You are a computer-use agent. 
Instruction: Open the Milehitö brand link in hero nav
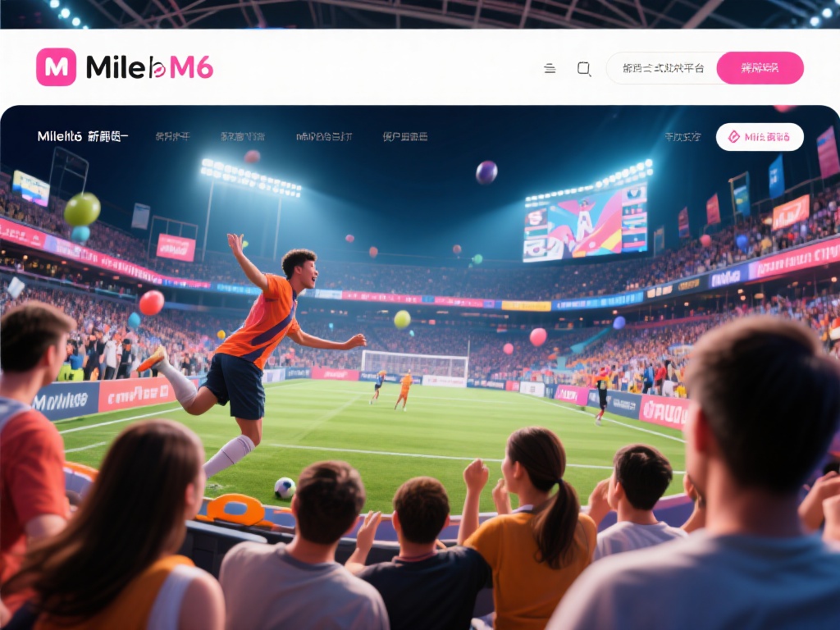[x=83, y=136]
